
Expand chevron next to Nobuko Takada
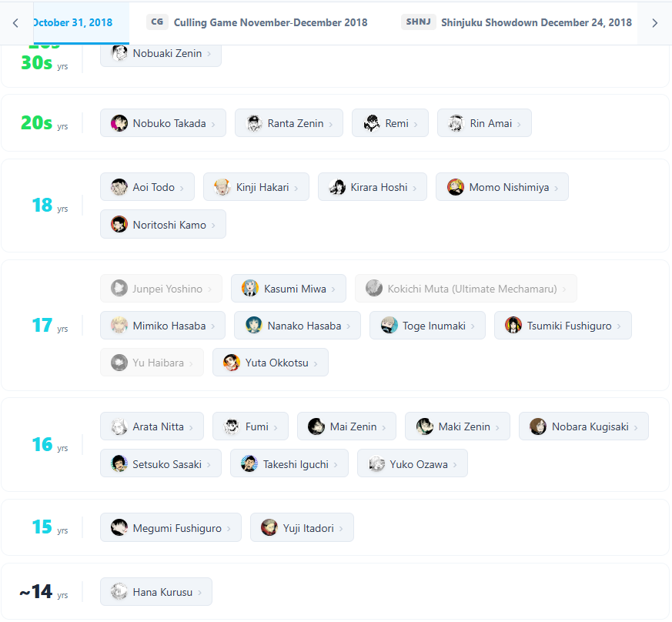[x=213, y=124]
